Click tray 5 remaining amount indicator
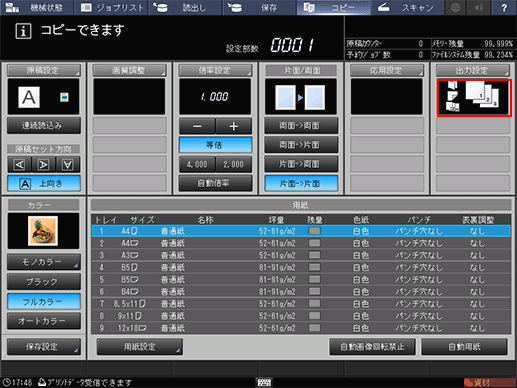Screen dimensions: 517x388 pyautogui.click(x=314, y=279)
